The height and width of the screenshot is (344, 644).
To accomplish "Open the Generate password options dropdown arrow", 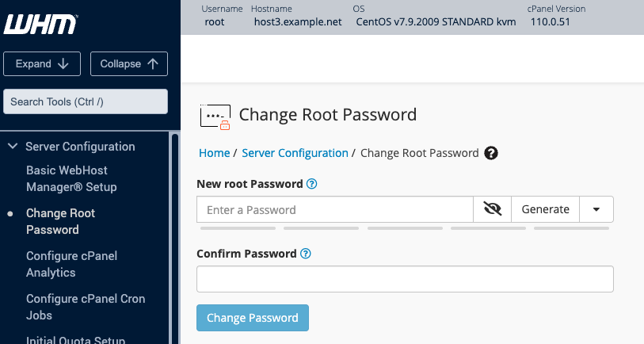I will [x=596, y=209].
